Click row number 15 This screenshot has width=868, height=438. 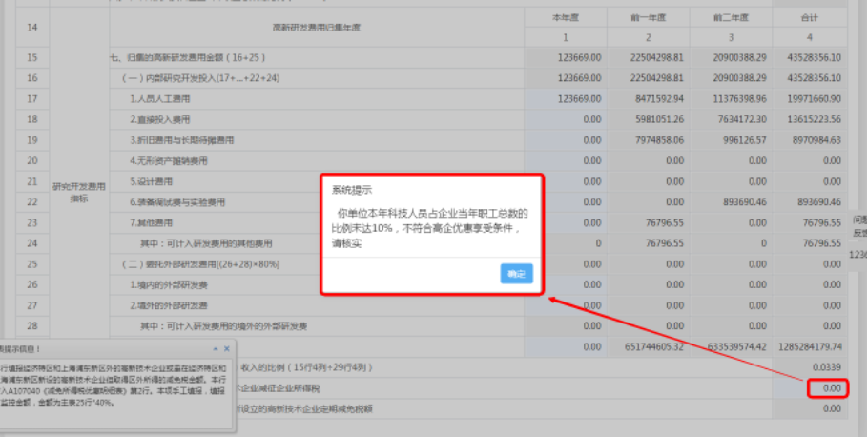click(x=32, y=57)
